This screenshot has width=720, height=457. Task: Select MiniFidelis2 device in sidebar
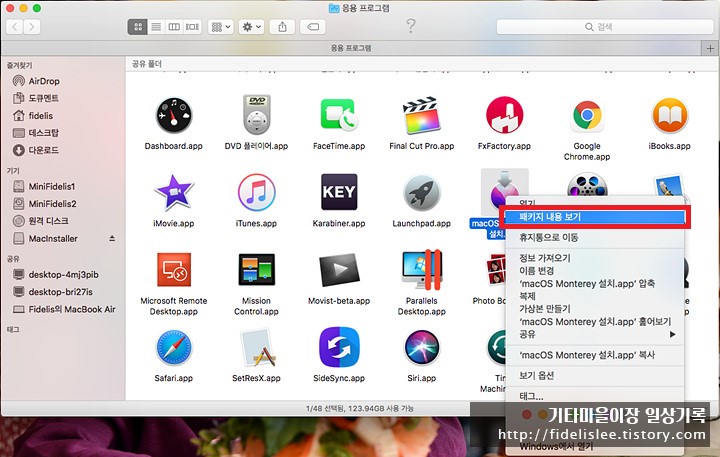[x=52, y=203]
